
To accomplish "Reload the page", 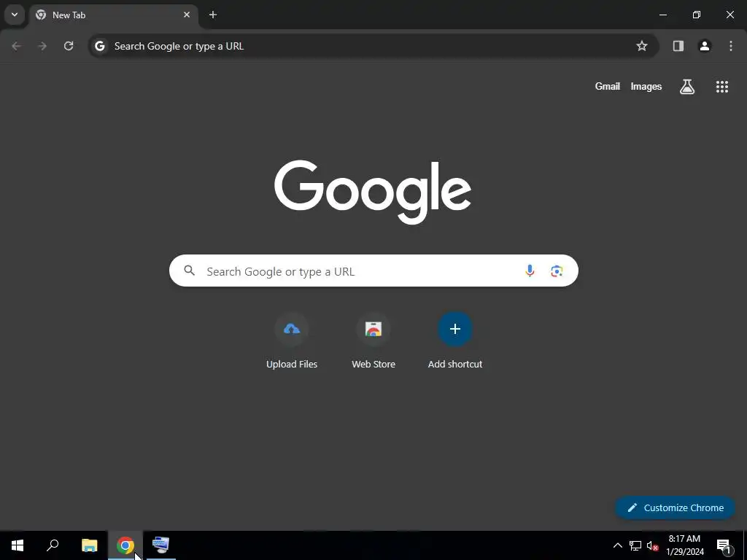I will (x=69, y=46).
